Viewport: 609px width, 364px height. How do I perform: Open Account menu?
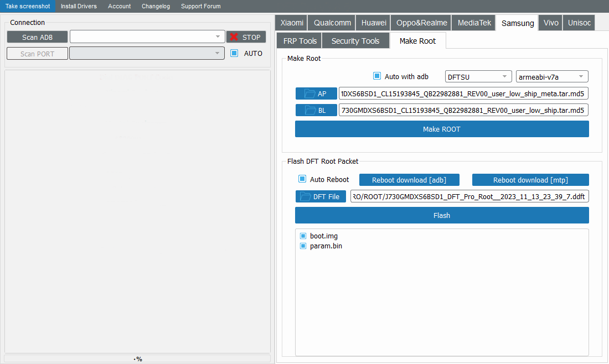tap(119, 6)
